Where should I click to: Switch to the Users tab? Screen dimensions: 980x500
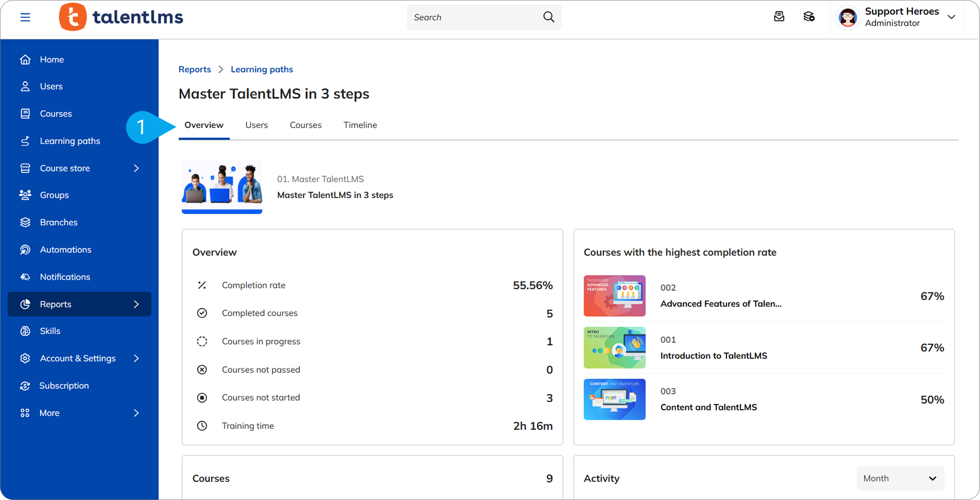click(256, 125)
